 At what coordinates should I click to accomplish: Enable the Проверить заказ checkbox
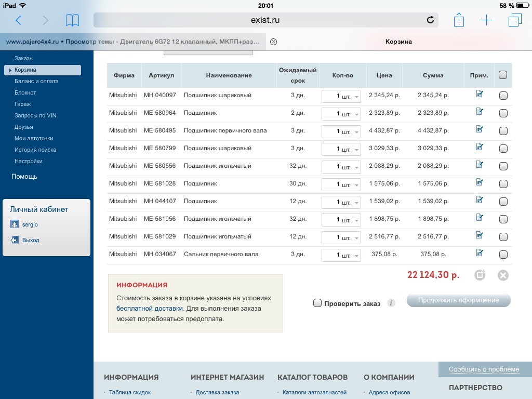[x=317, y=303]
